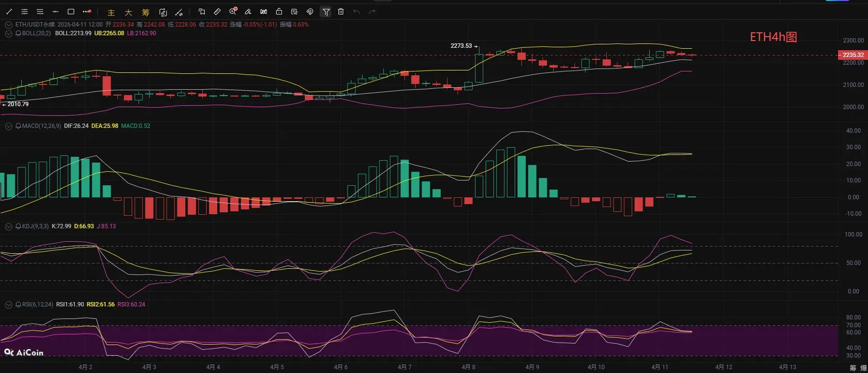The width and height of the screenshot is (868, 373).
Task: Click the magnet link snap icon
Action: tap(310, 12)
